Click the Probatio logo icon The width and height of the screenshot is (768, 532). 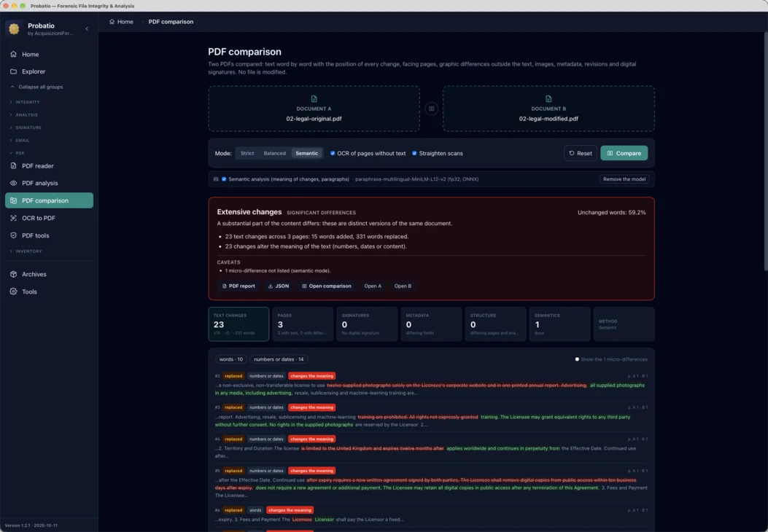pyautogui.click(x=14, y=29)
